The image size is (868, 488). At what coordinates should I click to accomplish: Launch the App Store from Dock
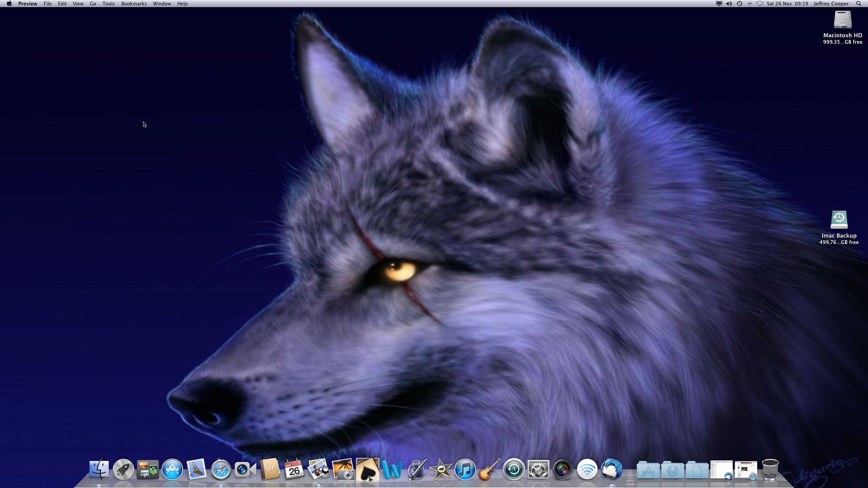coord(172,469)
